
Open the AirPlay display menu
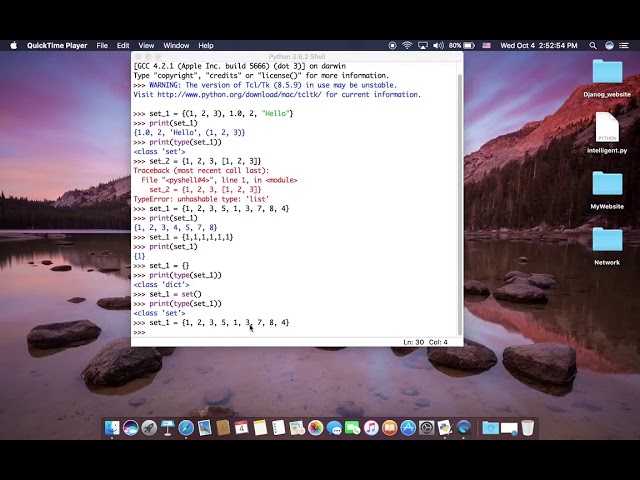pos(423,45)
